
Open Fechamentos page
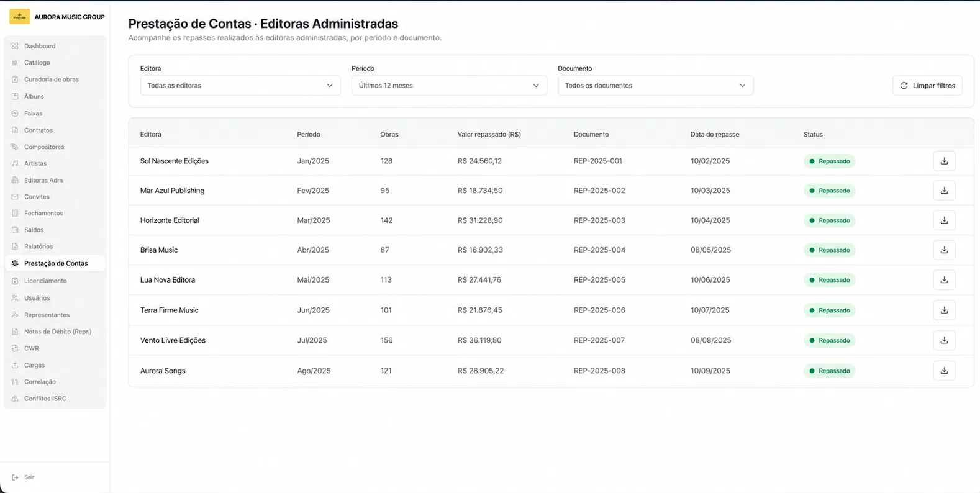[x=55, y=213]
